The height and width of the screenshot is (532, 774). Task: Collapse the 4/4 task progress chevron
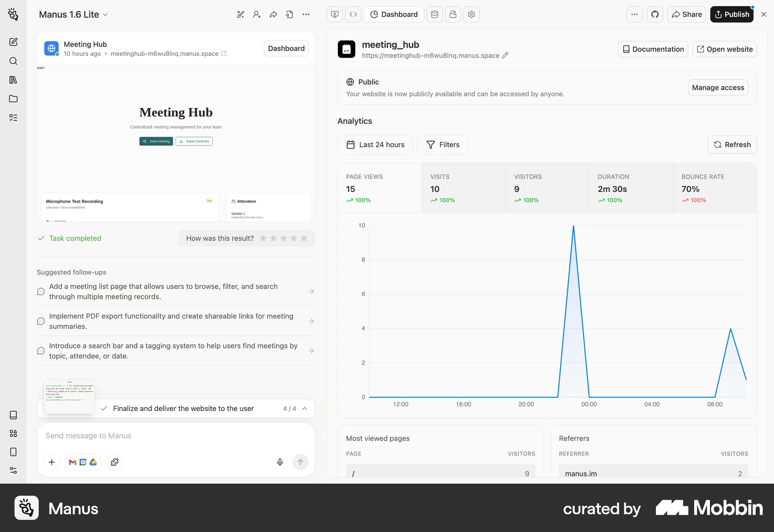click(305, 408)
